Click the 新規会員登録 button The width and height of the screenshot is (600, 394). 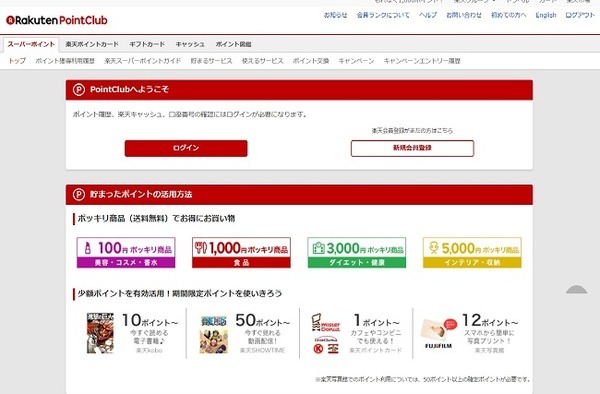point(412,148)
